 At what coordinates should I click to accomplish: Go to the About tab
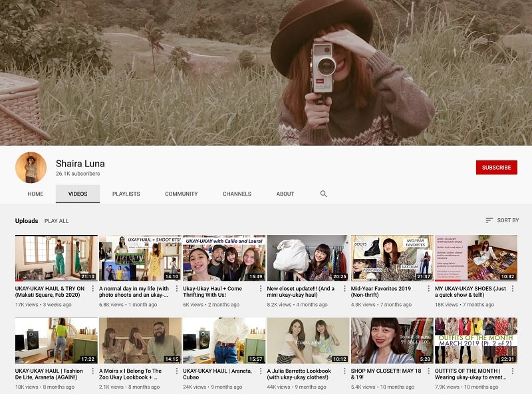pyautogui.click(x=285, y=194)
